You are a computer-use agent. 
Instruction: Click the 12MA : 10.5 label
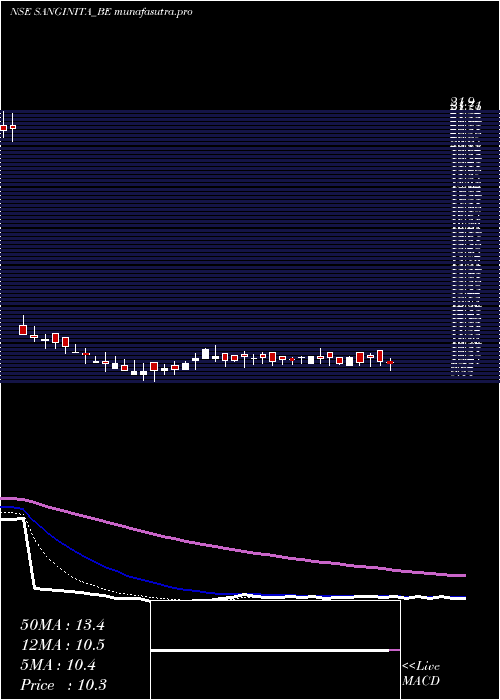[62, 645]
